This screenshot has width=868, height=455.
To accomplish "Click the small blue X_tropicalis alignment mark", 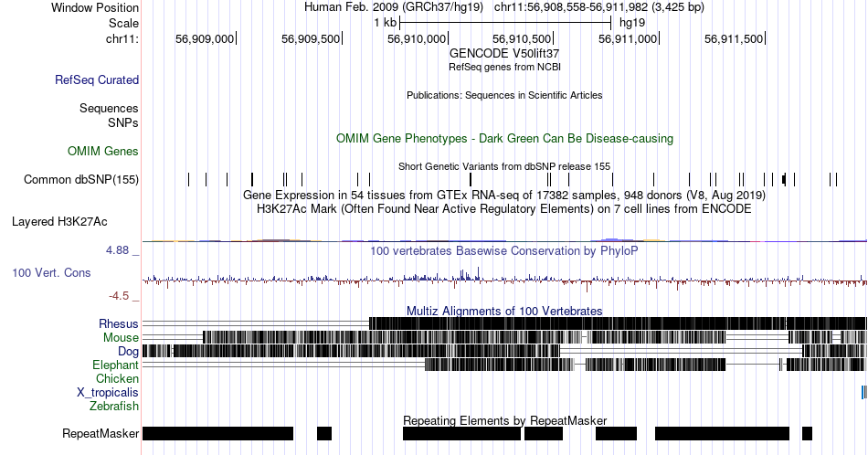I will click(863, 393).
